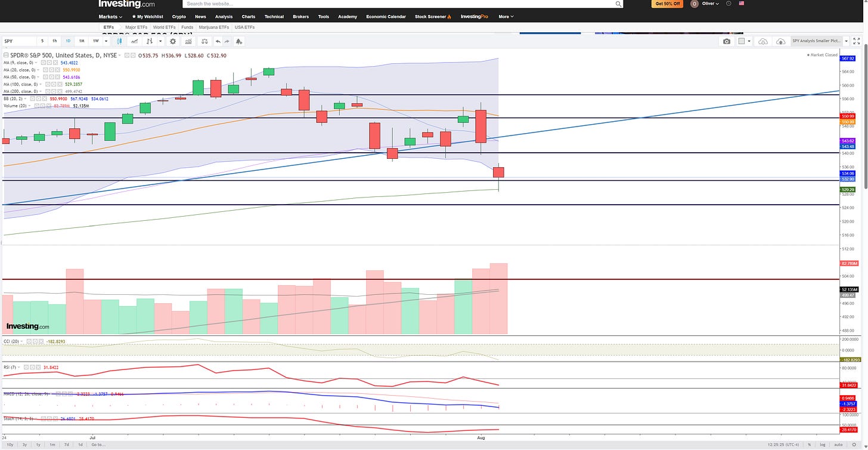868x450 pixels.
Task: Select the candlestick chart style icon
Action: click(x=119, y=41)
